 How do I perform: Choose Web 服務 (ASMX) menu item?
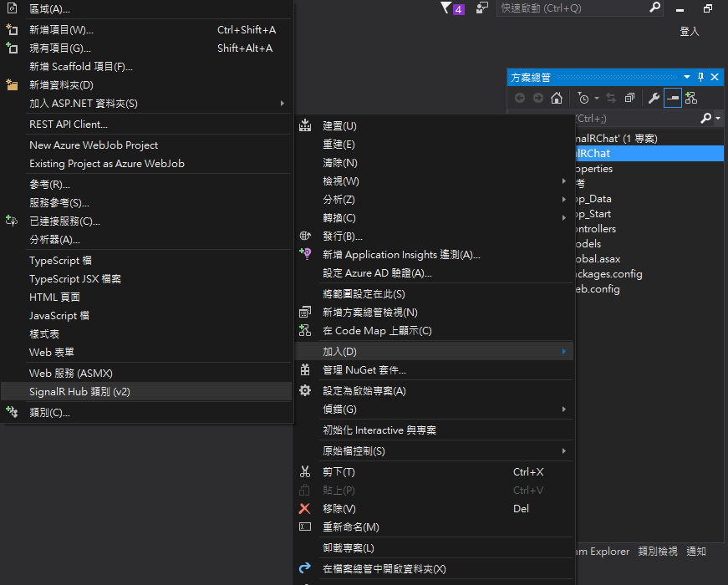point(146,373)
